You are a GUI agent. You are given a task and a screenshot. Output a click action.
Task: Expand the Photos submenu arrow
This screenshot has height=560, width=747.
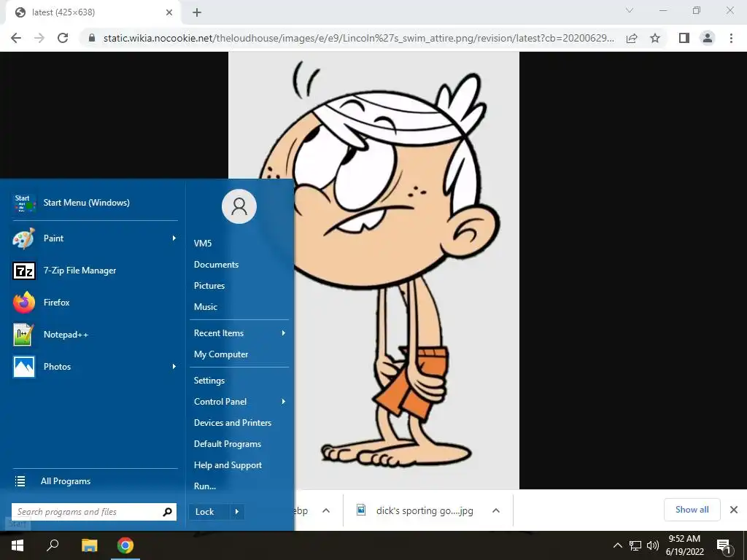[174, 367]
